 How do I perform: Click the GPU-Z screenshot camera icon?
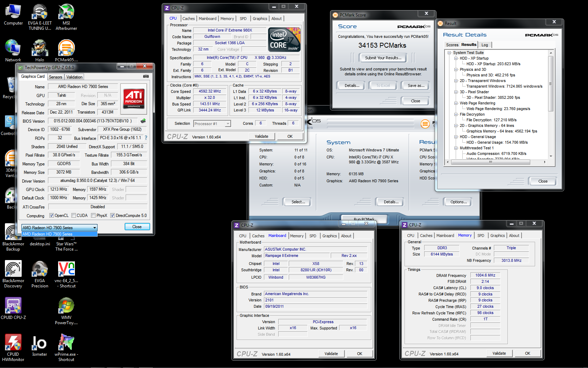coord(146,76)
